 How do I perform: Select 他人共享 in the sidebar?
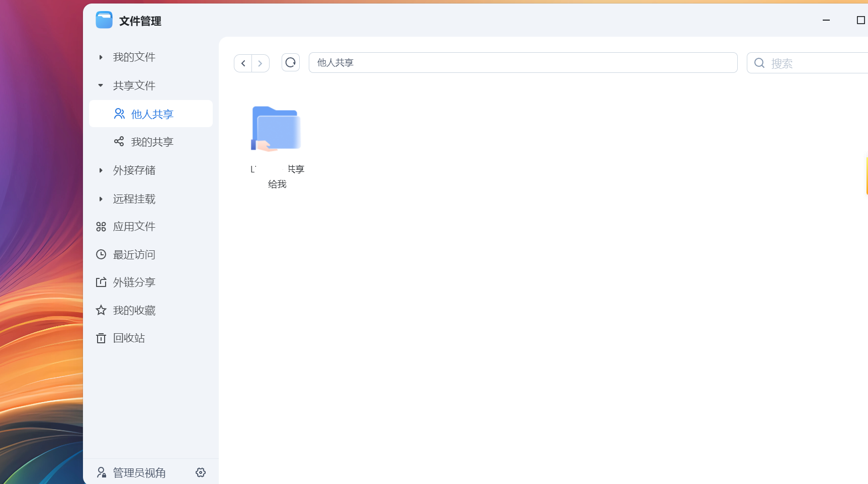151,114
